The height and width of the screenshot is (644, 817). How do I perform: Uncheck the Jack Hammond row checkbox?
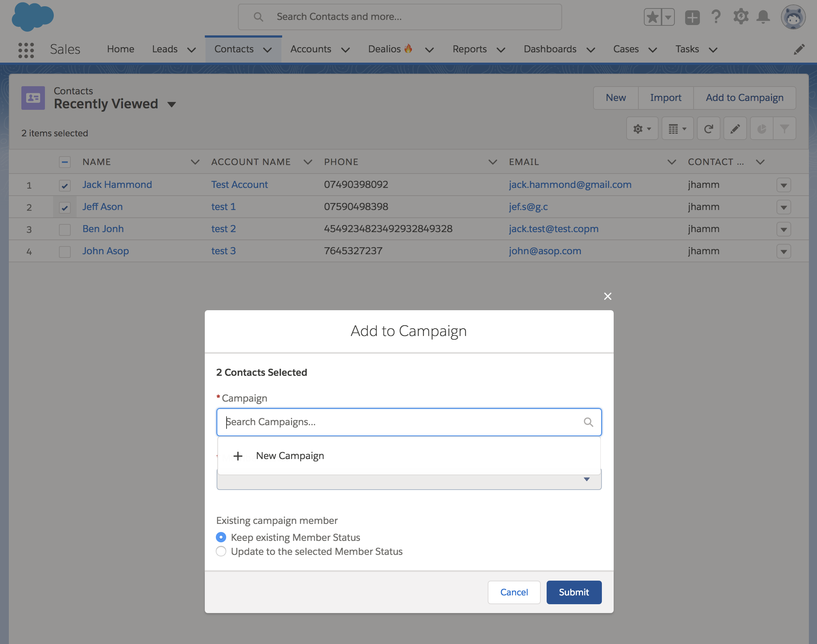(65, 186)
